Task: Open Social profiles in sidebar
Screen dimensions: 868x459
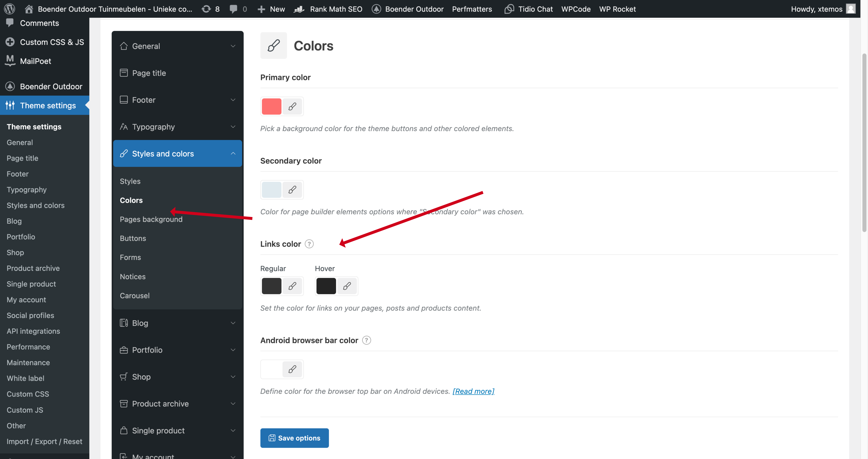Action: 30,315
